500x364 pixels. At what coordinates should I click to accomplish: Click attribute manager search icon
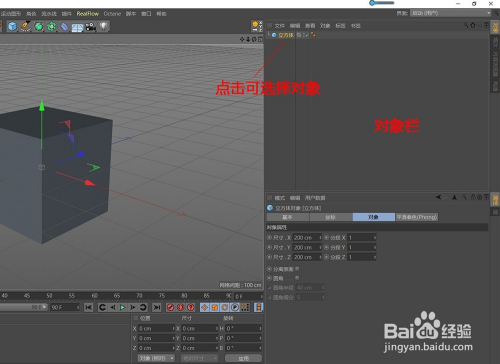point(464,197)
